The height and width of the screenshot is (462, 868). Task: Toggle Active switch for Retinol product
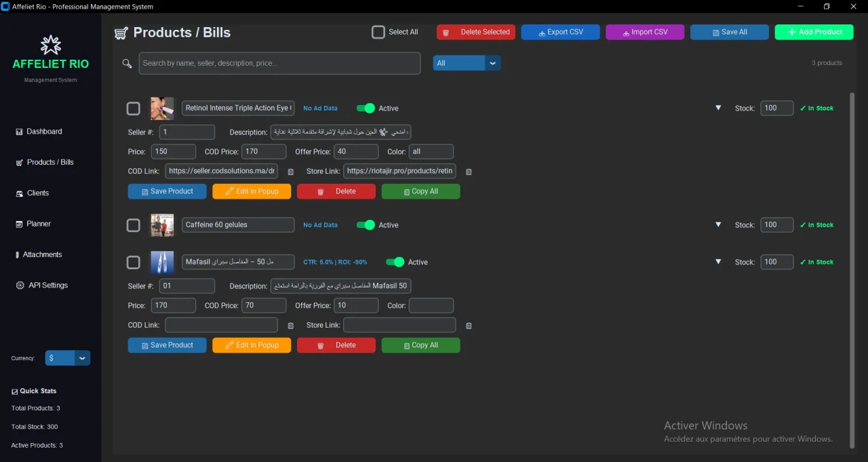[366, 109]
